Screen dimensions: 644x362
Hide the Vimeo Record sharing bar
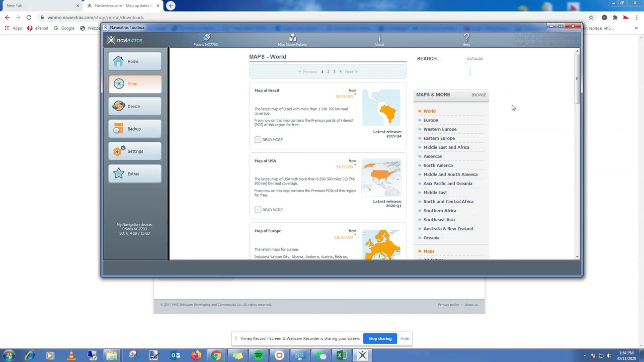pos(405,338)
